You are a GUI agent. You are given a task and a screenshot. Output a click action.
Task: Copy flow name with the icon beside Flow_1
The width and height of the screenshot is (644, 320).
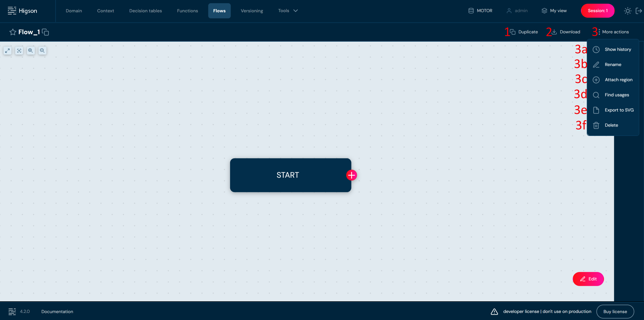click(45, 32)
